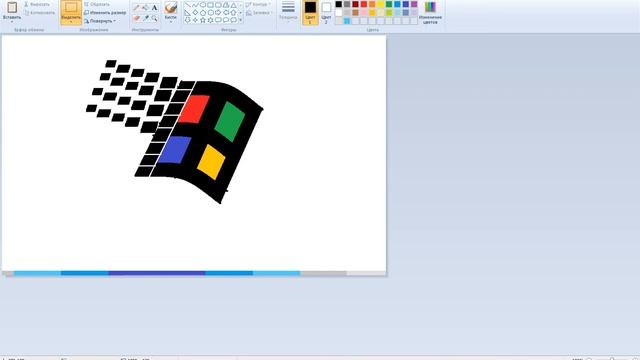Screen dimensions: 640x360
Task: Click the green pane of the drawn logo
Action: coord(230,121)
